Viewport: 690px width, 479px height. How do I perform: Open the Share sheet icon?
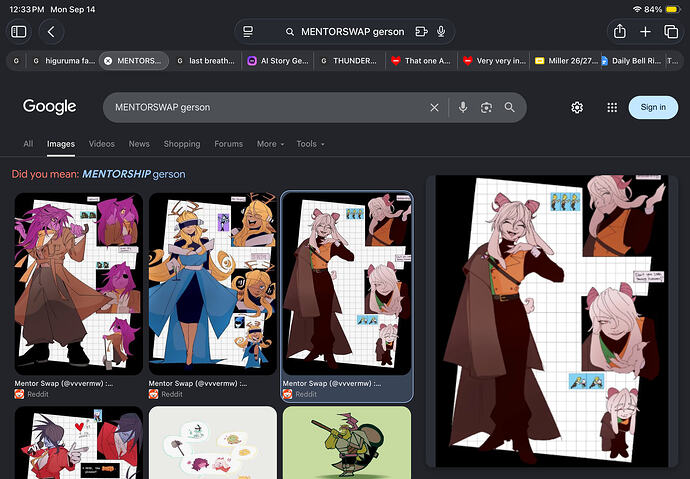[x=620, y=32]
